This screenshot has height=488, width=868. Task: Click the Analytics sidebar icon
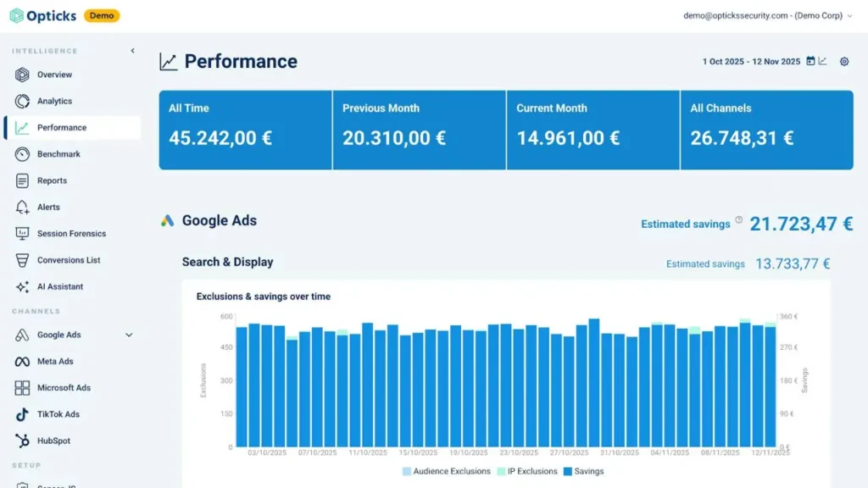pos(22,102)
